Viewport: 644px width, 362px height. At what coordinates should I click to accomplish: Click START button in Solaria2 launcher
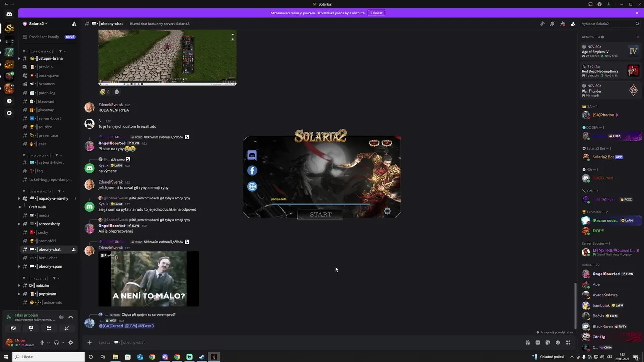[x=320, y=214]
